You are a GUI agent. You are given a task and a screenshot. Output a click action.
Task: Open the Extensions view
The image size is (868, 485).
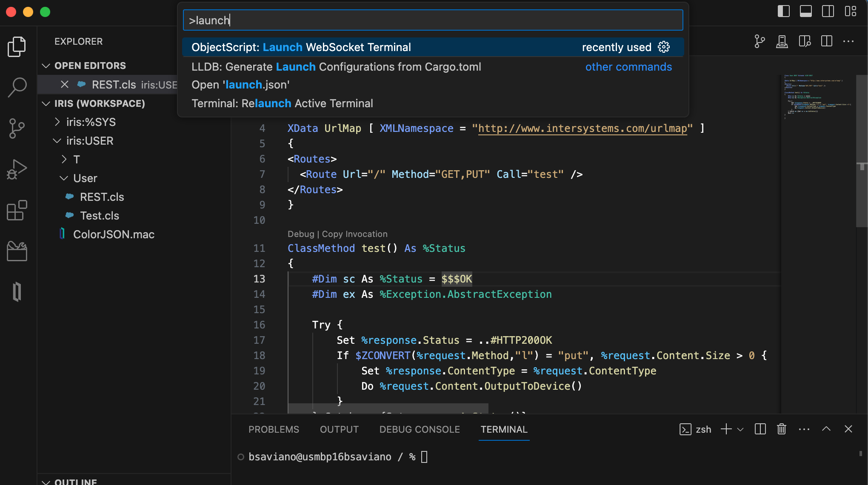[17, 210]
